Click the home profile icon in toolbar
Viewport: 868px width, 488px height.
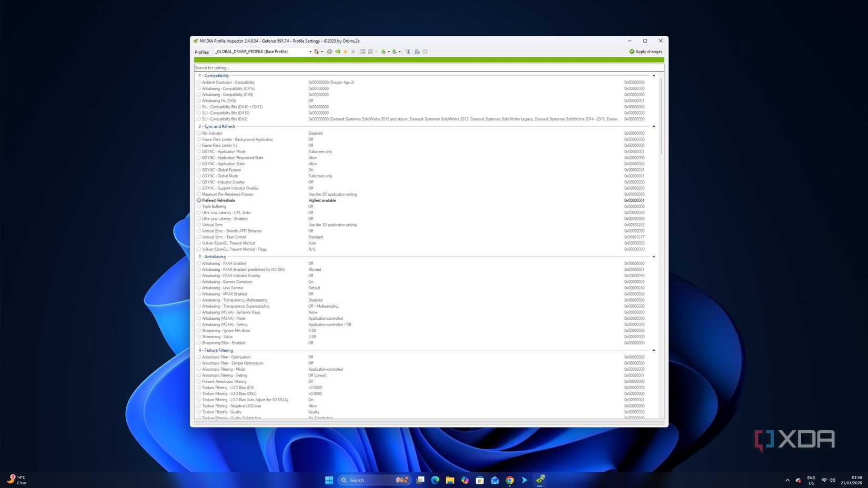click(x=316, y=52)
